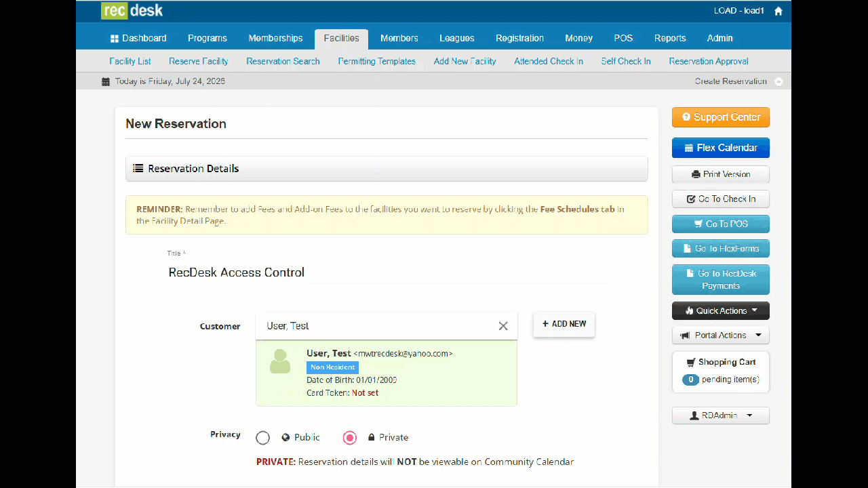Screen dimensions: 868x488
Task: Open the RDAdmin user dropdown
Action: (x=721, y=415)
